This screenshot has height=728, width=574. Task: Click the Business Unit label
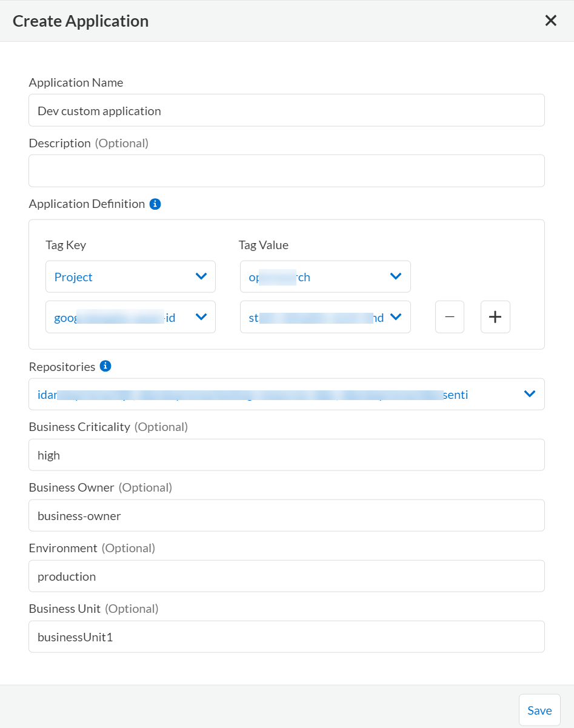[65, 609]
